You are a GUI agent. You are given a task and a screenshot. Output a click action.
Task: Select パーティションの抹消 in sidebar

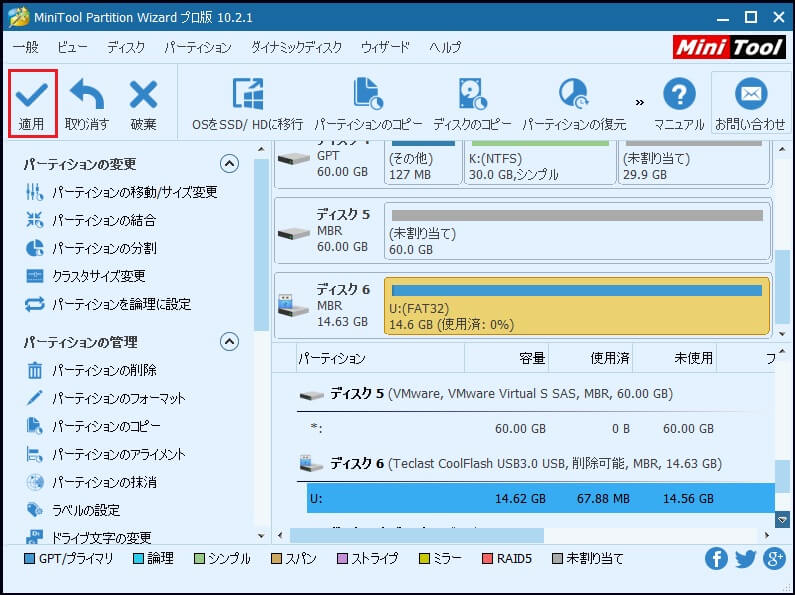click(91, 482)
